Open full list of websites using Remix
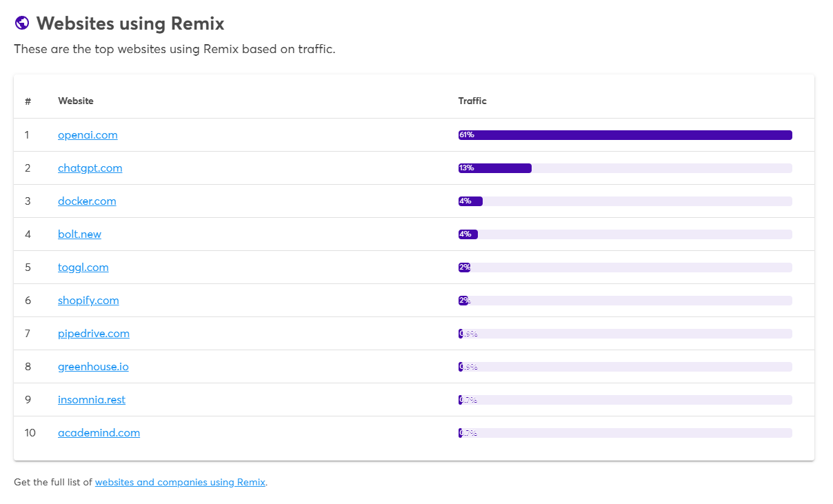The height and width of the screenshot is (504, 833). point(180,483)
